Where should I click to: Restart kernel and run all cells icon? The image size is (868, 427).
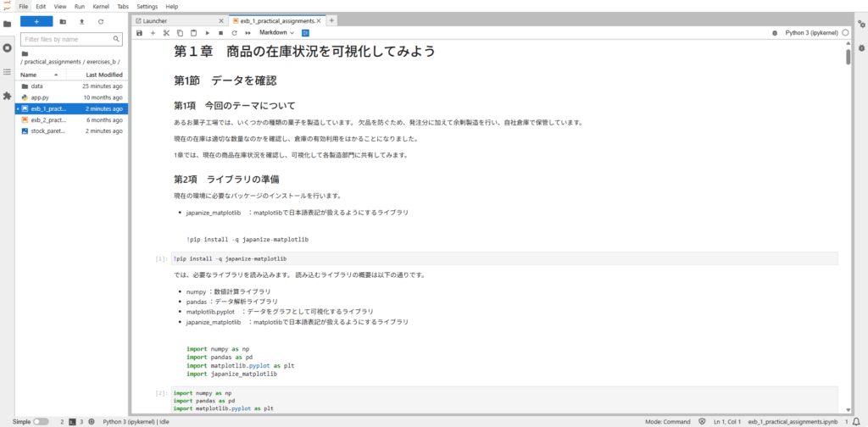[247, 32]
